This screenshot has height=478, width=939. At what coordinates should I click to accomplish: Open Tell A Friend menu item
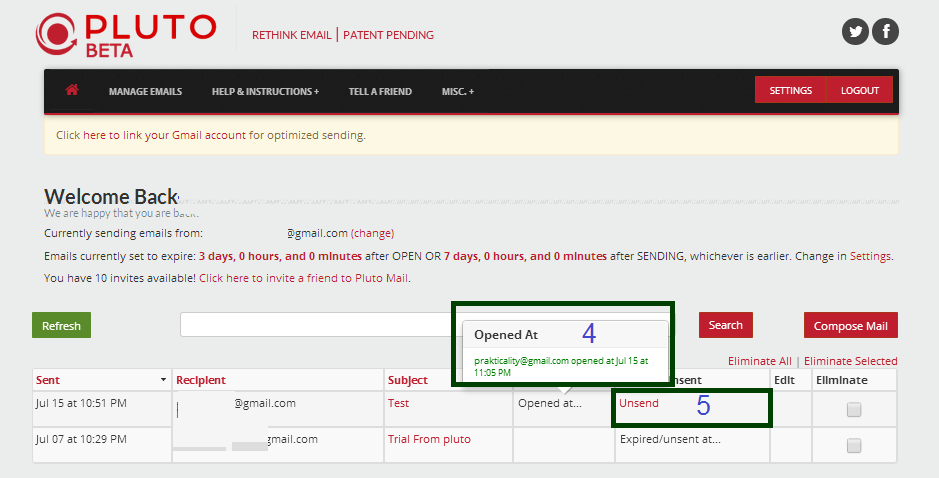[x=380, y=92]
